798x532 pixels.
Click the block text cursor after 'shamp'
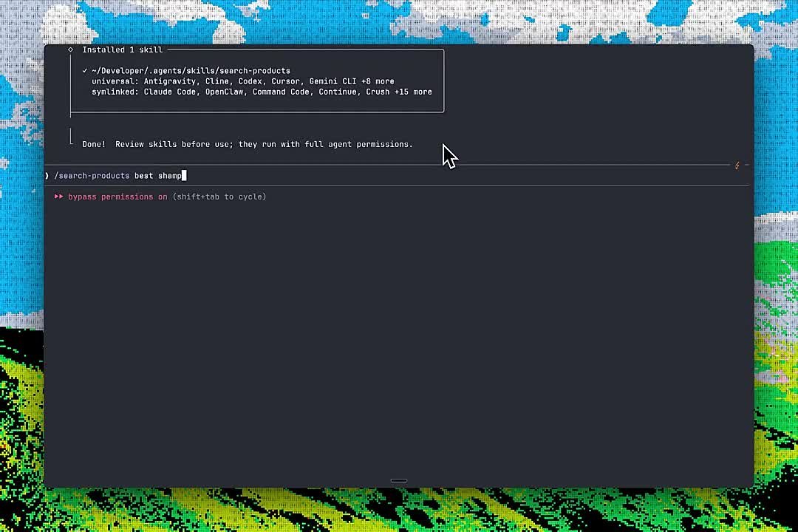point(184,176)
